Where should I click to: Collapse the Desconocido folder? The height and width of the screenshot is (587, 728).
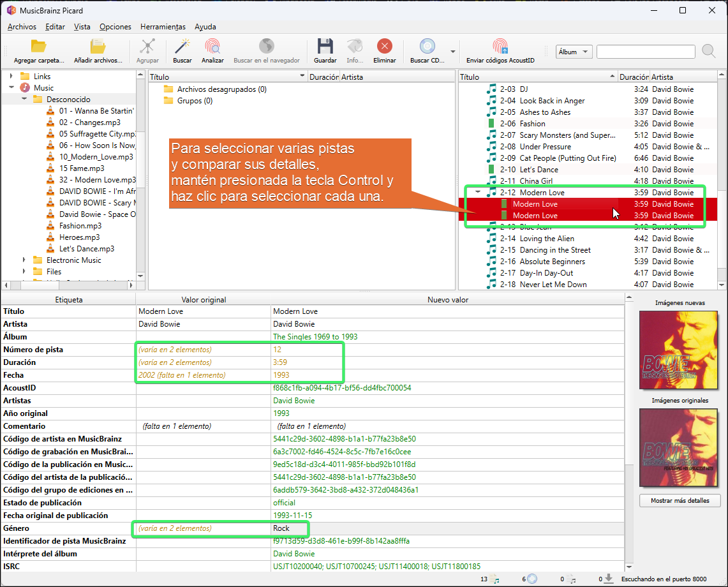(24, 99)
